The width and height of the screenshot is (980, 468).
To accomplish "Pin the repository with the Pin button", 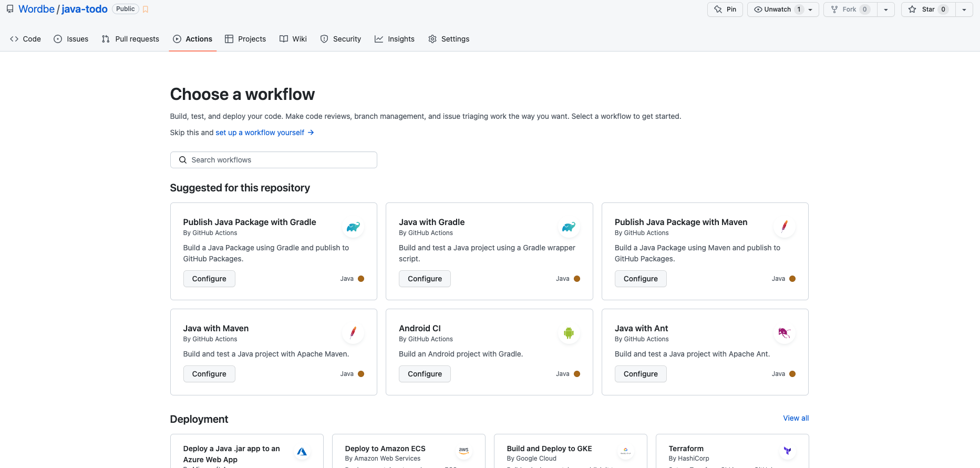I will point(725,9).
